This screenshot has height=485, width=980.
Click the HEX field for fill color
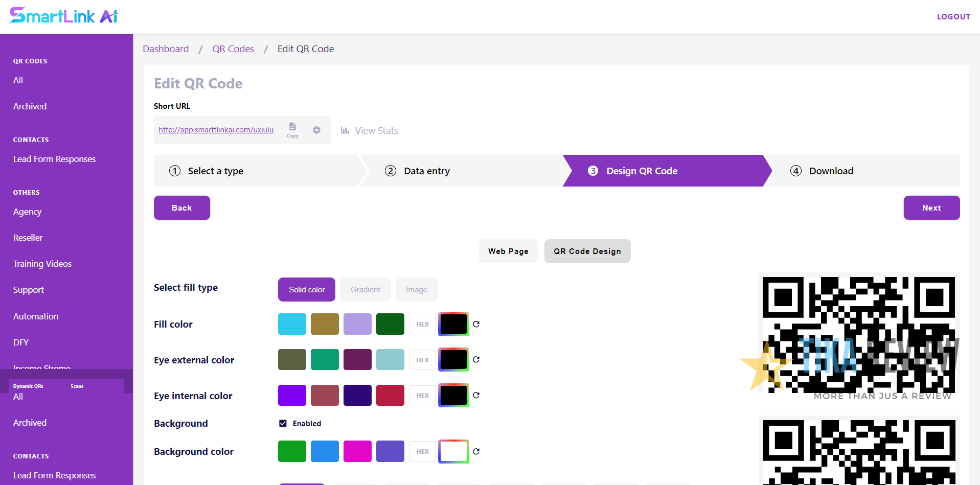pos(422,324)
